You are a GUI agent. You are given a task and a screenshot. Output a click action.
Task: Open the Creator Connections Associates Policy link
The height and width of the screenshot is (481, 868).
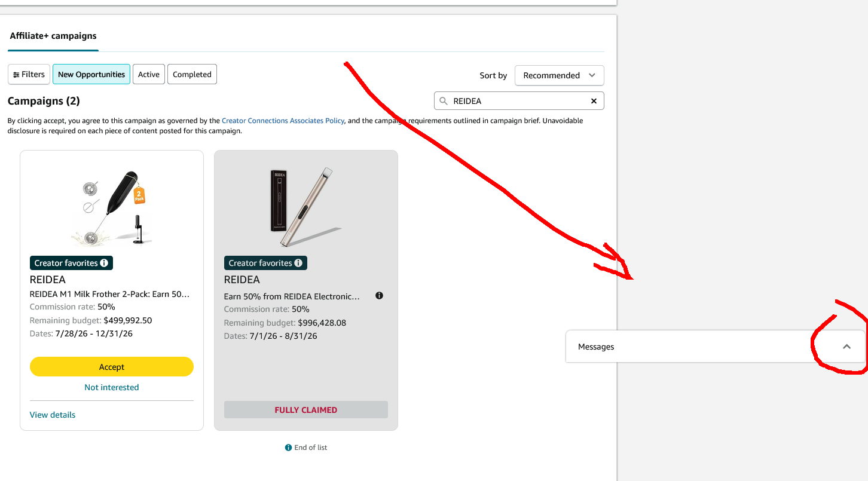(x=283, y=121)
